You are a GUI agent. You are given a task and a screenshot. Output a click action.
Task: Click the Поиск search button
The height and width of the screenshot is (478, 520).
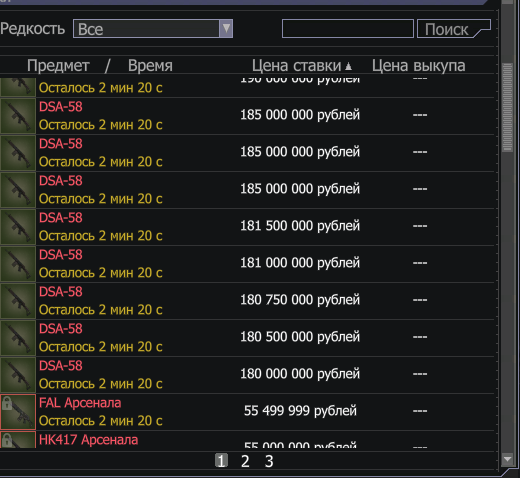click(x=454, y=29)
